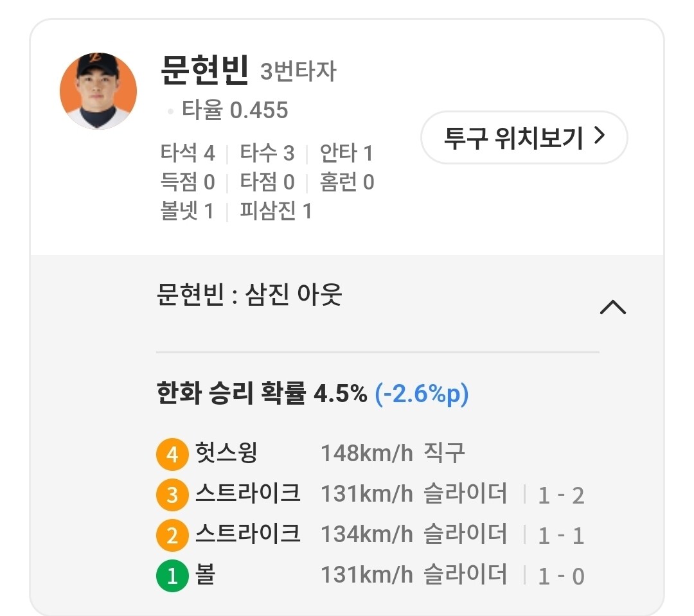The image size is (694, 616).
Task: Click the orange pitch number 2 badge
Action: tap(172, 536)
